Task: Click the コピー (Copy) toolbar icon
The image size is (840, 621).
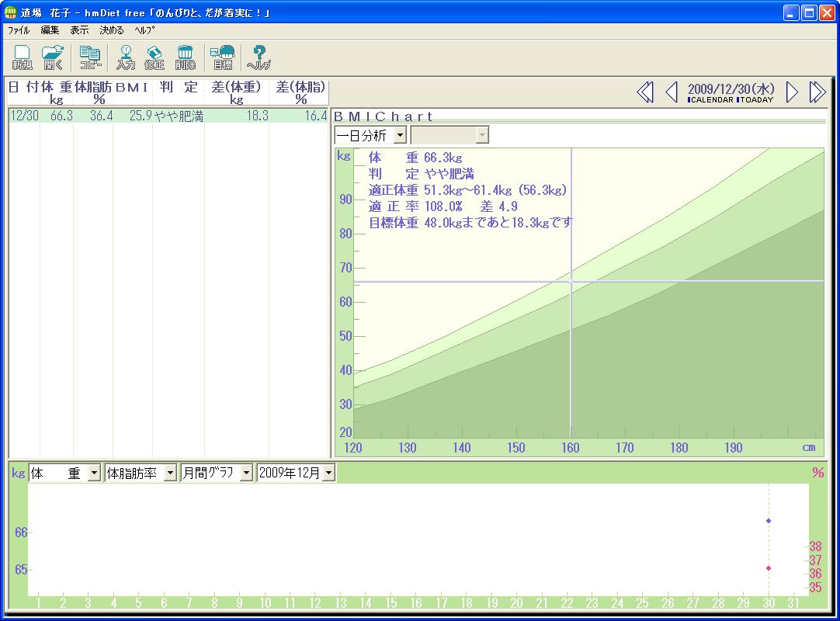Action: (90, 57)
